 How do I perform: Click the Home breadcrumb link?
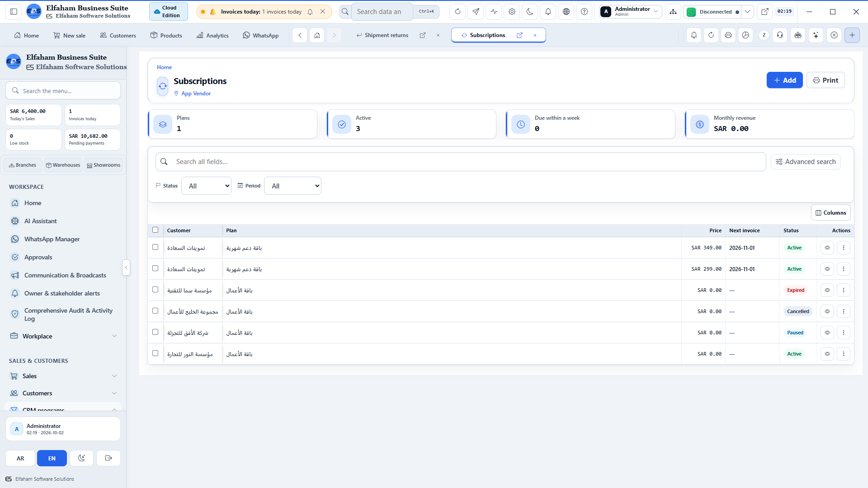click(x=164, y=67)
